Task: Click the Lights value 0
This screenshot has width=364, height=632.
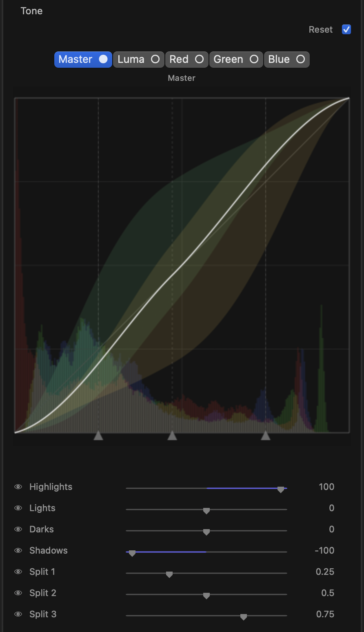Action: coord(331,508)
